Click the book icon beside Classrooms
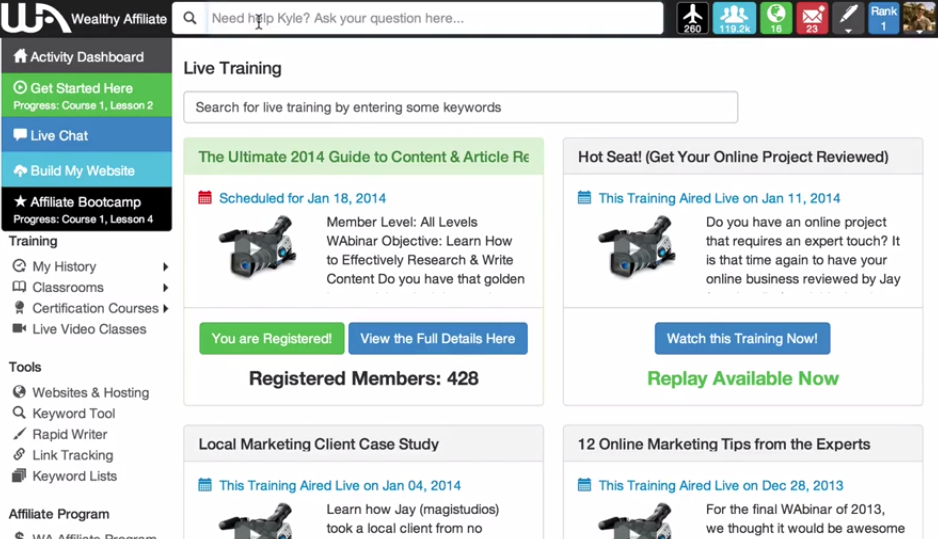The image size is (938, 539). pyautogui.click(x=19, y=287)
